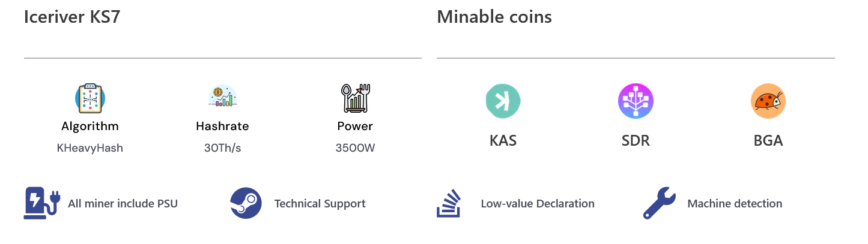
Task: Click the KAS coin label
Action: (503, 141)
